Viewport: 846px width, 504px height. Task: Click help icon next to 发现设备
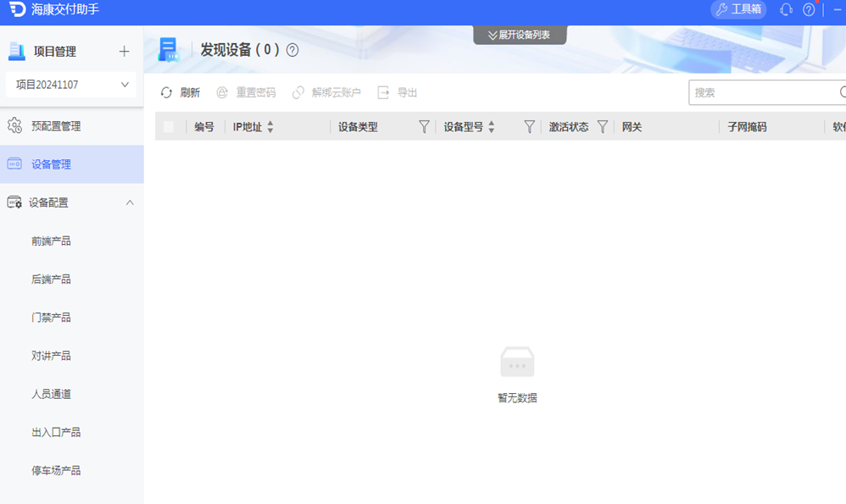[x=292, y=50]
